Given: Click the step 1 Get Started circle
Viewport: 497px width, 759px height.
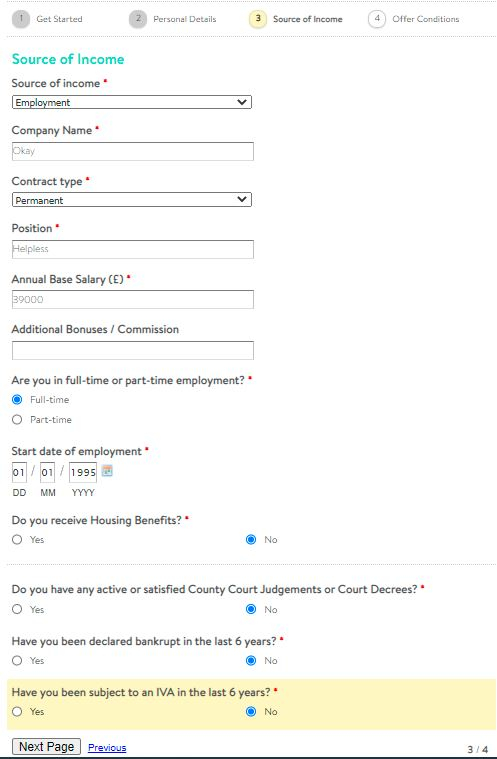Looking at the screenshot, I should click(21, 19).
